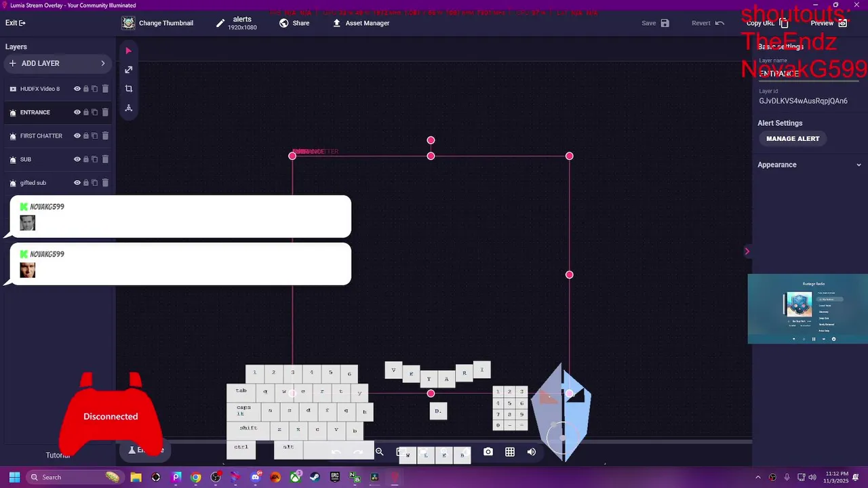Click the Rustage Radio widget thumbnail

[x=808, y=309]
